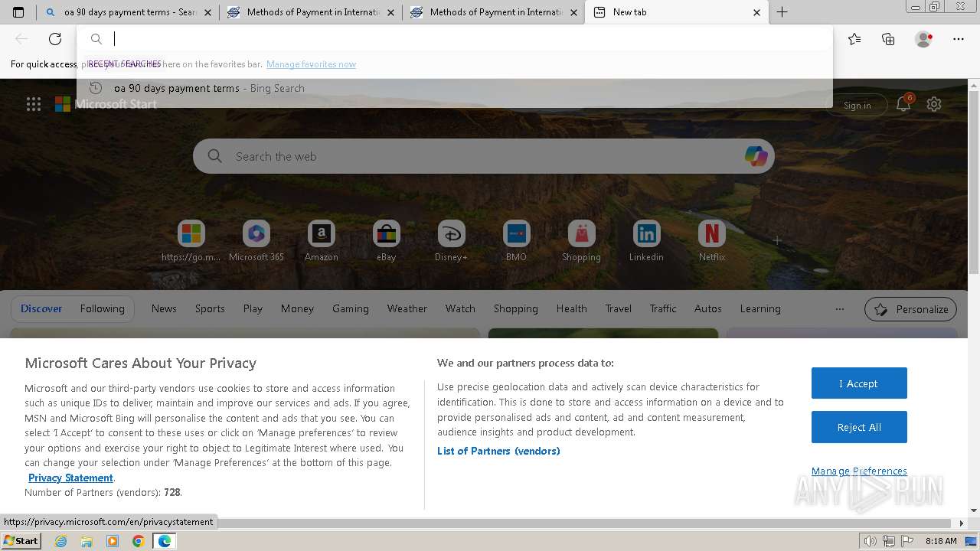This screenshot has width=980, height=551.
Task: Launch Chrome from taskbar
Action: click(x=138, y=541)
